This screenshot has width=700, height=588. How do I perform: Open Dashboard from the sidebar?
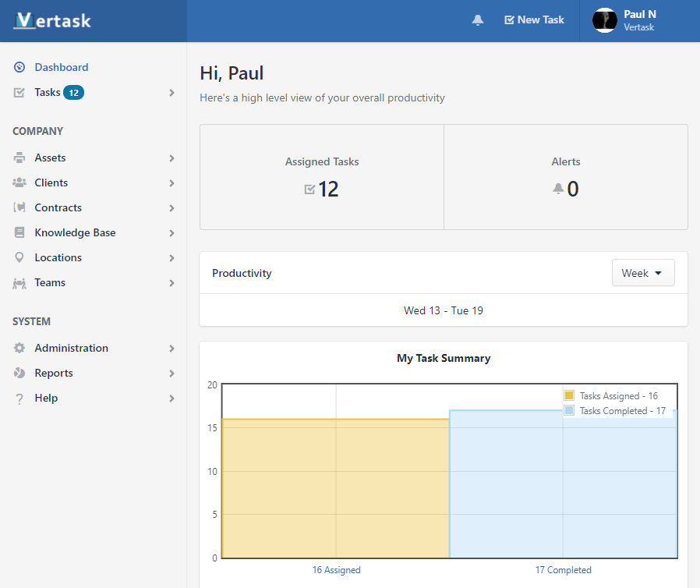[x=61, y=67]
